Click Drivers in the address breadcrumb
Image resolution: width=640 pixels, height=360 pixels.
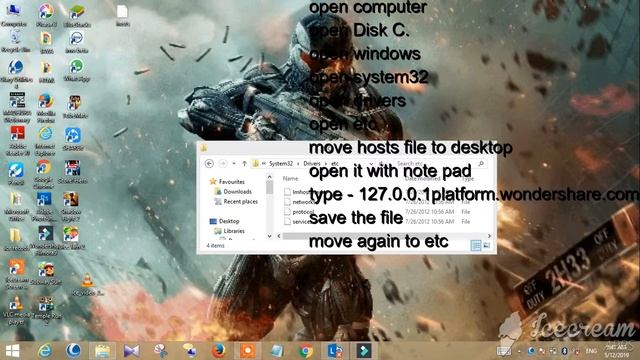pyautogui.click(x=312, y=163)
